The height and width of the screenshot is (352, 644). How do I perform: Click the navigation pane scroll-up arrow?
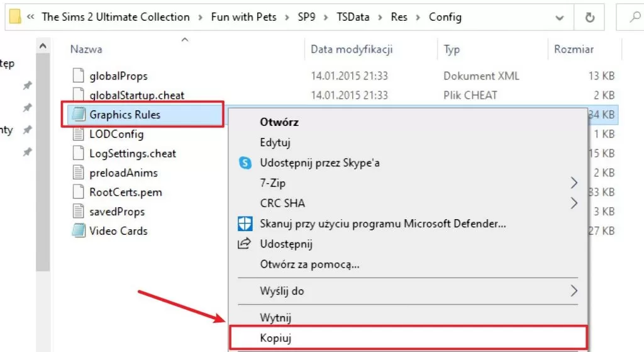coord(43,46)
